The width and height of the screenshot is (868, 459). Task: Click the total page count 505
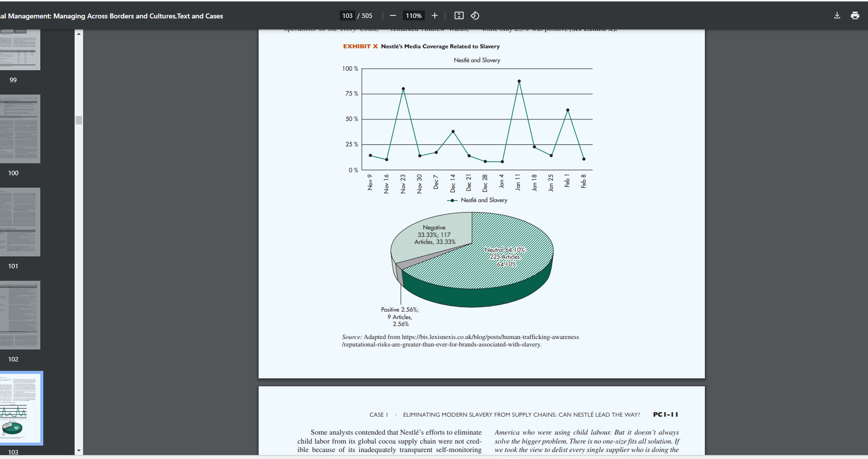(367, 15)
